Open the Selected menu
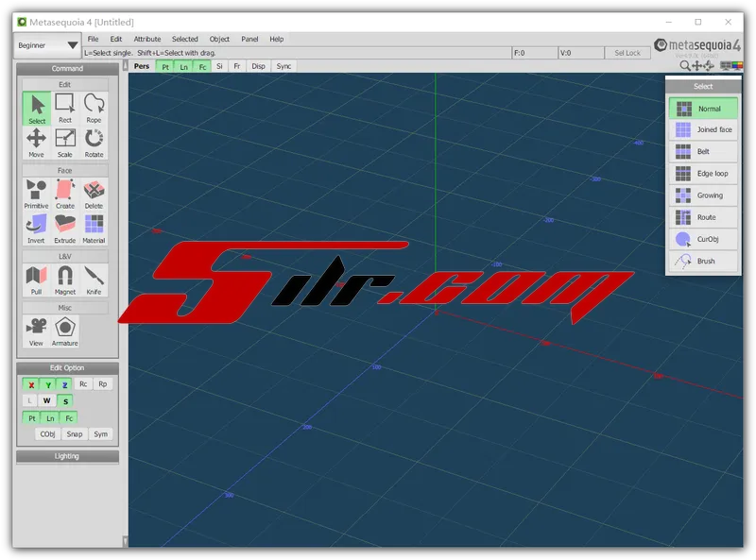The height and width of the screenshot is (560, 756). pos(185,39)
